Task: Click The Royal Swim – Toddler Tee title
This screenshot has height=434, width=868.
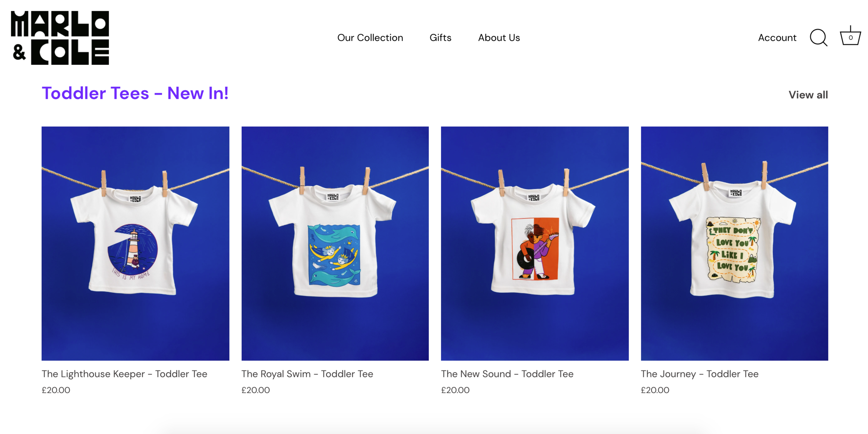Action: point(307,374)
